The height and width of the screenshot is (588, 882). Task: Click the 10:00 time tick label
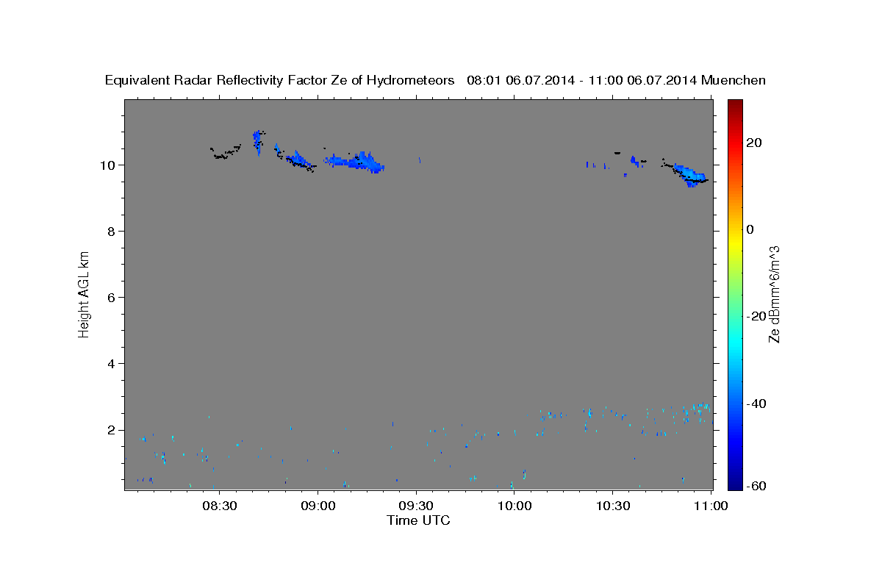(x=514, y=506)
